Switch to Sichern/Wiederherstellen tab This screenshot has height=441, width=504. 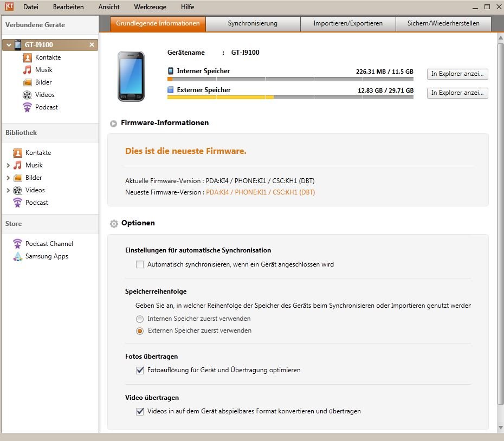(x=443, y=24)
